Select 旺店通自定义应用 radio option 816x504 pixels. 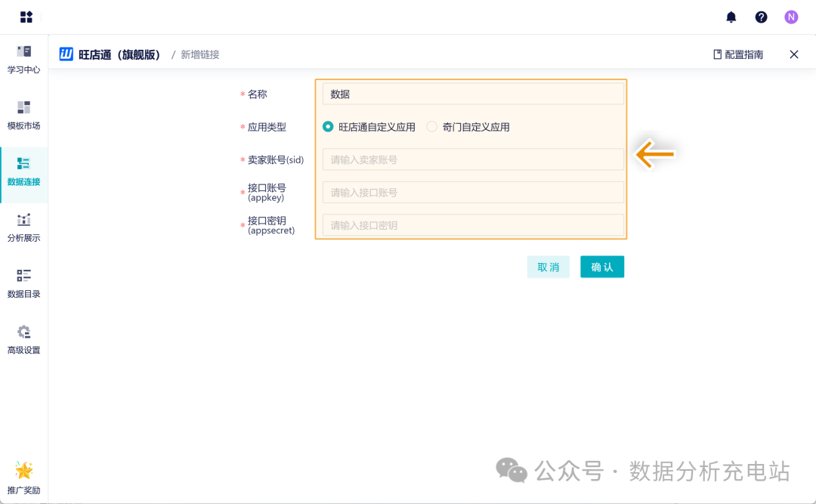(369, 127)
